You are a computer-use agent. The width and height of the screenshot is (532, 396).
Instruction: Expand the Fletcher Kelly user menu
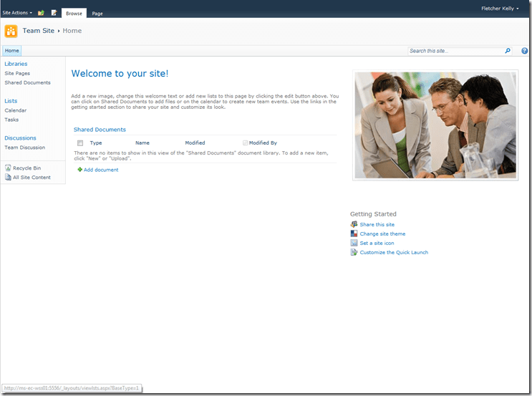pos(500,9)
